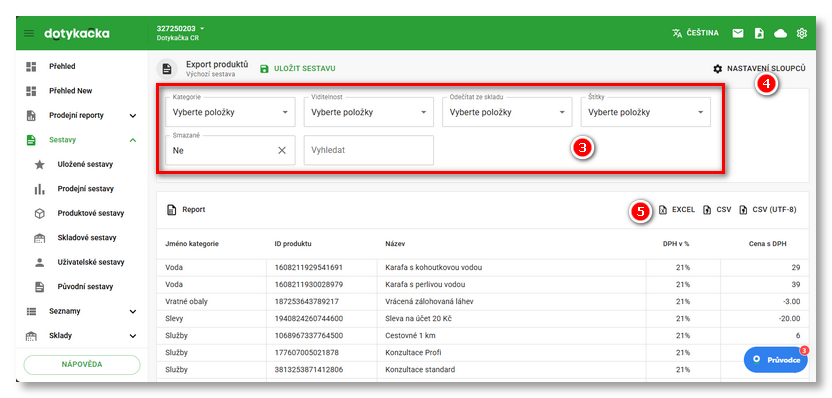Export report as CSV (UTF-8)
832x398 pixels.
[x=768, y=210]
